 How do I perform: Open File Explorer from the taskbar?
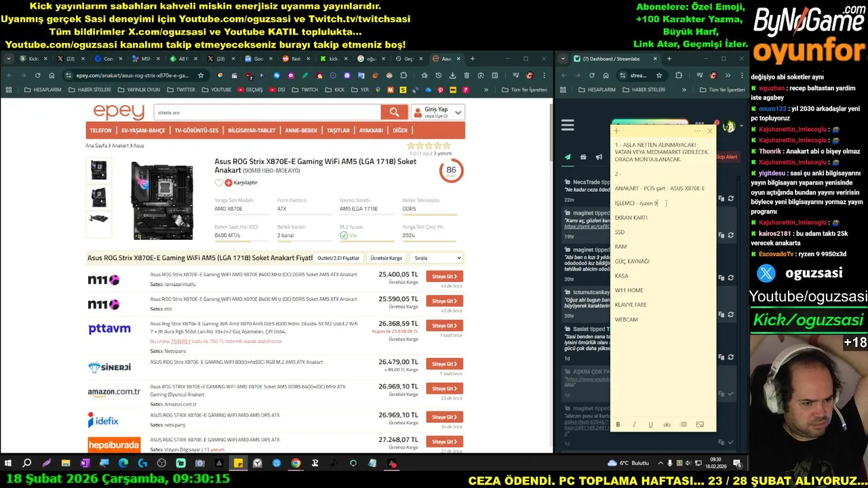point(66,464)
